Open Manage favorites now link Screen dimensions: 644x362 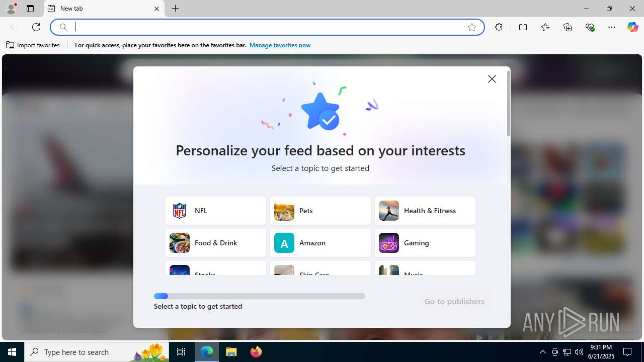click(x=280, y=45)
